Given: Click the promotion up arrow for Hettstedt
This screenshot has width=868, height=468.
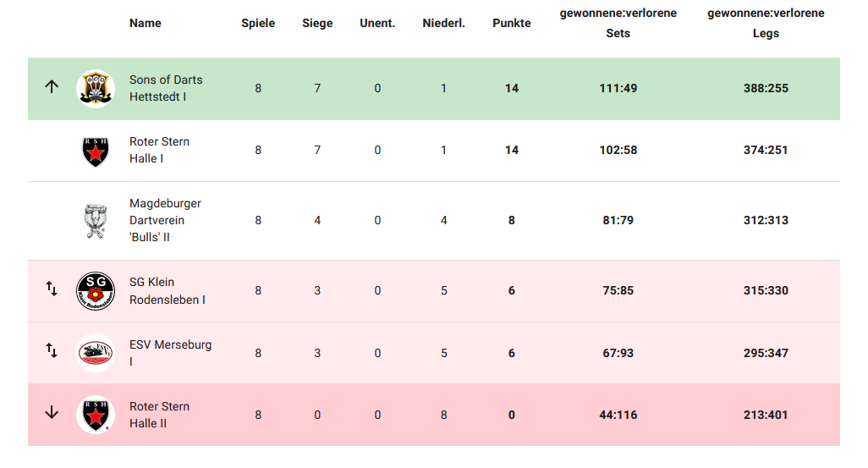Looking at the screenshot, I should pyautogui.click(x=52, y=86).
